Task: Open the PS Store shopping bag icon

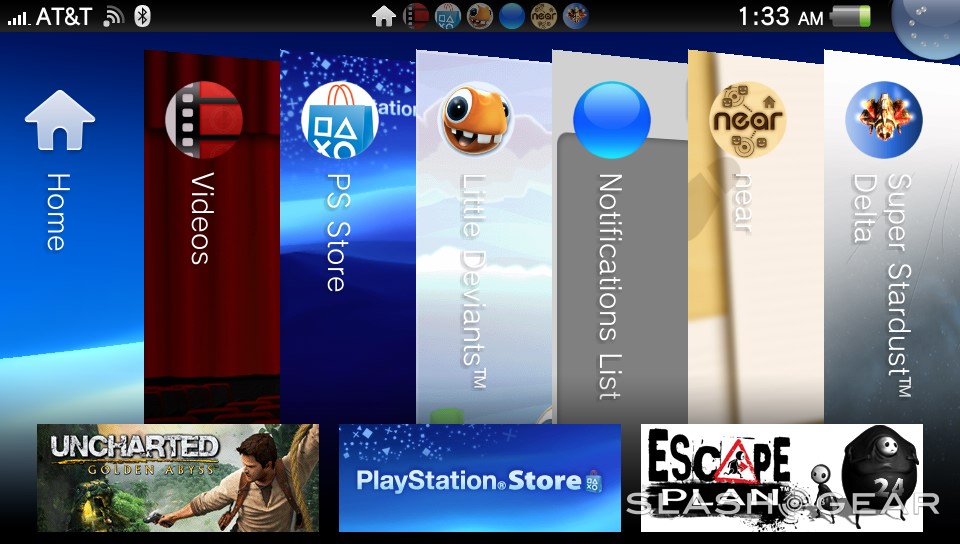Action: (340, 120)
